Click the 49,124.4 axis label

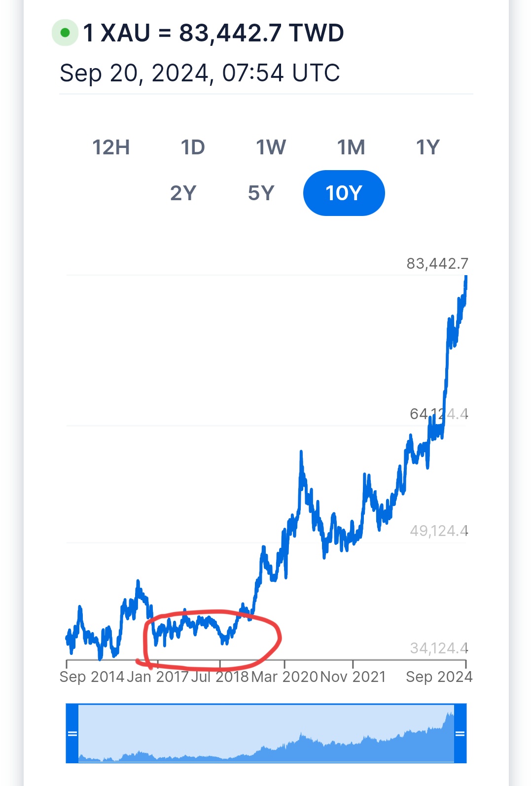pyautogui.click(x=439, y=531)
